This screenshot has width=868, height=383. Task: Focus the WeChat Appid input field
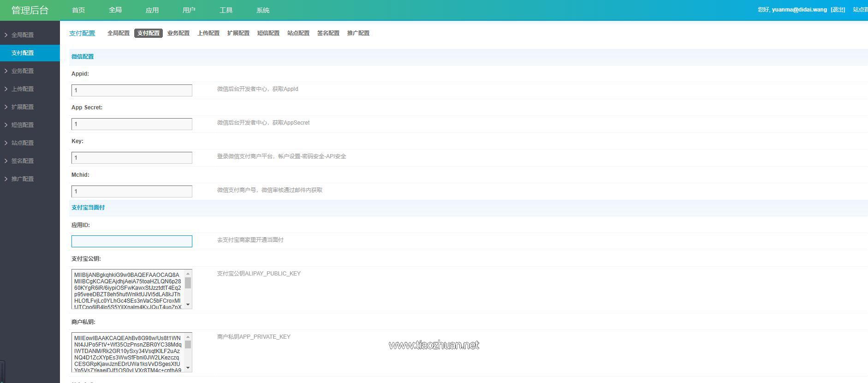[x=132, y=90]
